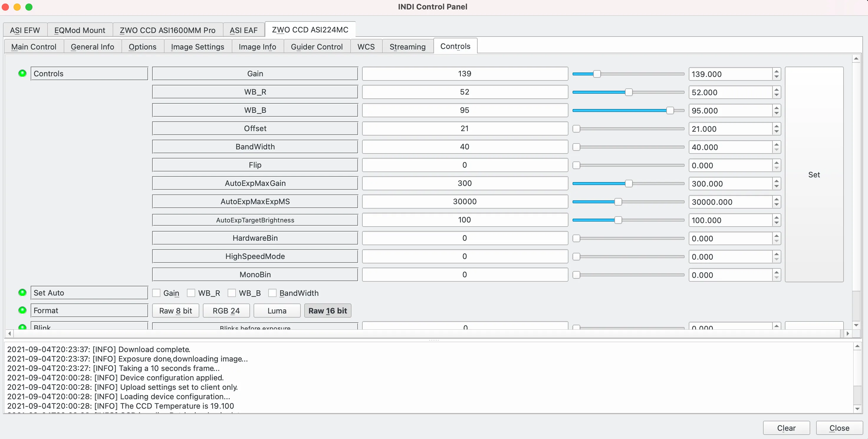Clear the log messages
The width and height of the screenshot is (868, 439).
click(786, 428)
